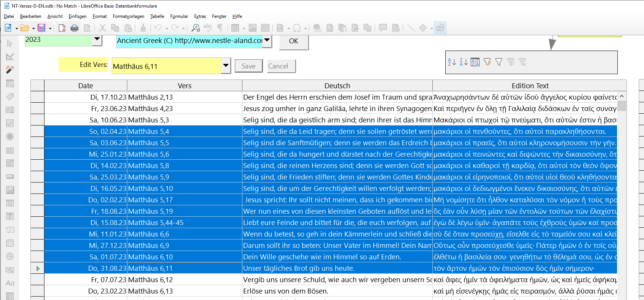
Task: Sort descending with the Z-A icon
Action: [x=464, y=62]
